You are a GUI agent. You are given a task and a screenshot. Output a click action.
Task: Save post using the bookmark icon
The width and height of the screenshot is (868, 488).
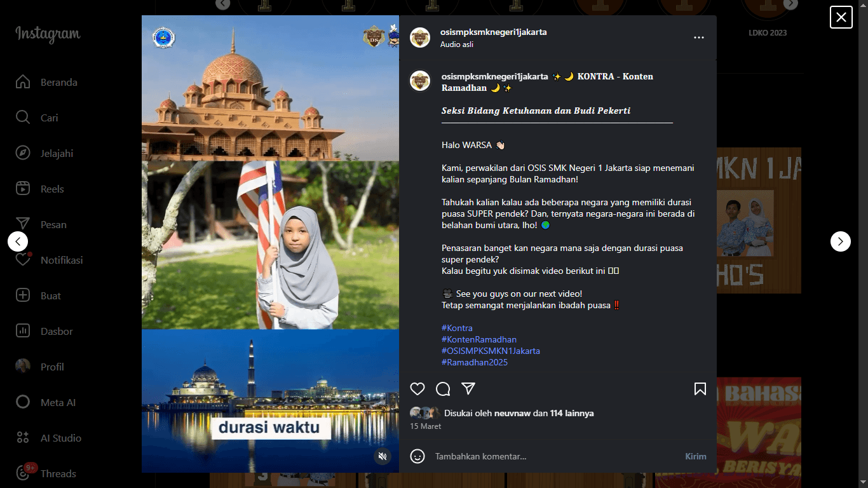click(700, 389)
